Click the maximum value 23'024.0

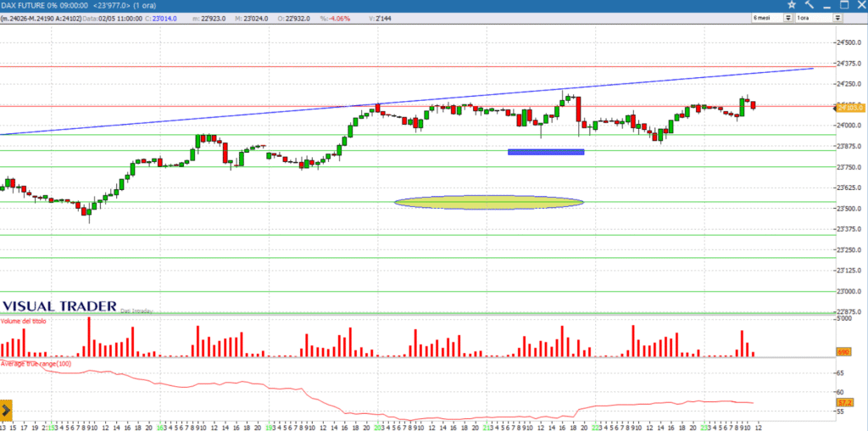pos(256,19)
